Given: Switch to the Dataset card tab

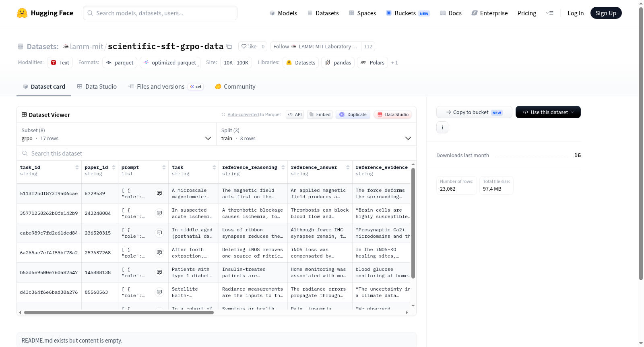Looking at the screenshot, I should (44, 87).
